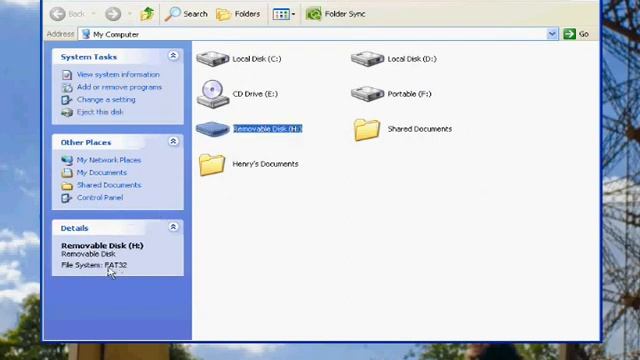
Task: Open Add or remove programs
Action: point(119,87)
